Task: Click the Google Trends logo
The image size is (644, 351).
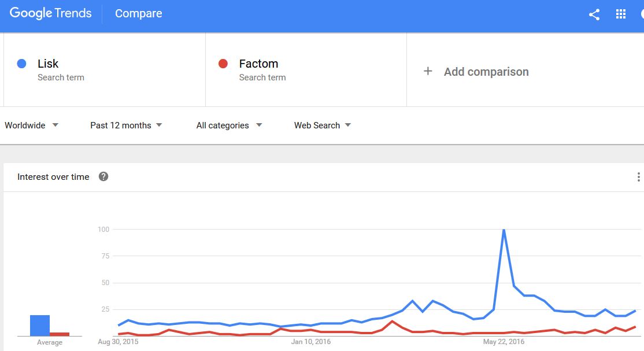Action: tap(50, 13)
